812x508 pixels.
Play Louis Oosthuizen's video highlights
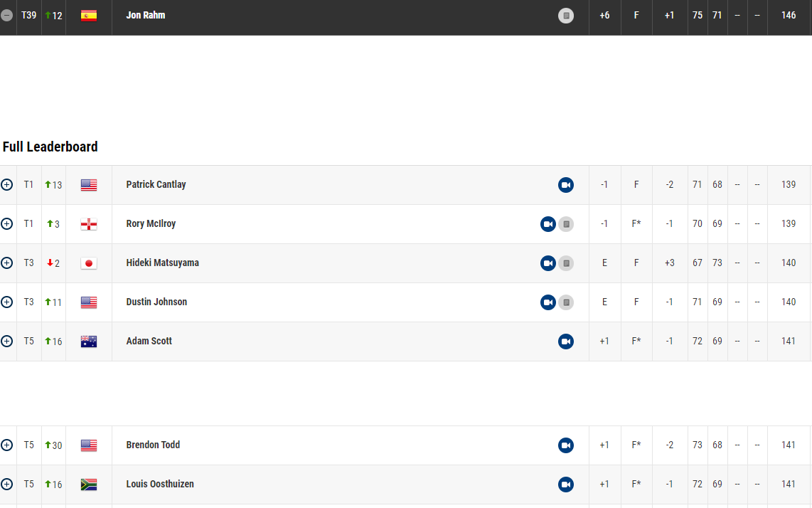pyautogui.click(x=565, y=485)
